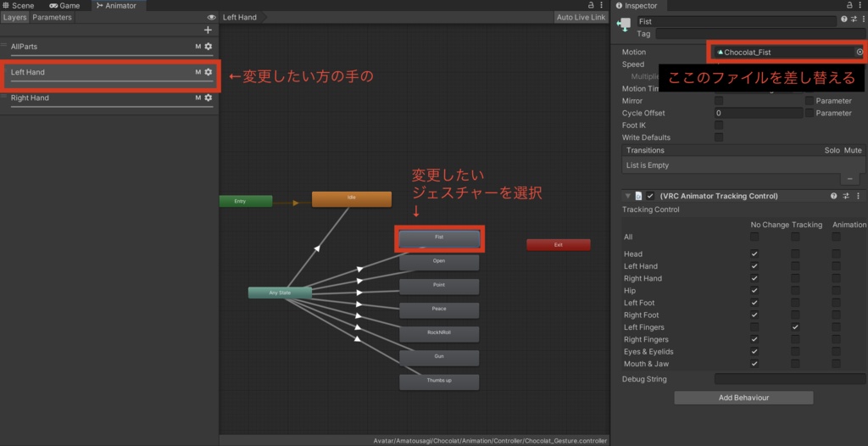Toggle the Mirror checkbox

pyautogui.click(x=719, y=101)
